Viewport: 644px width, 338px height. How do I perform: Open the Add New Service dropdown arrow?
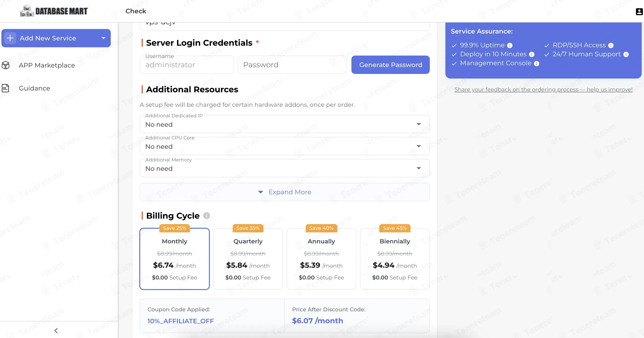point(103,38)
